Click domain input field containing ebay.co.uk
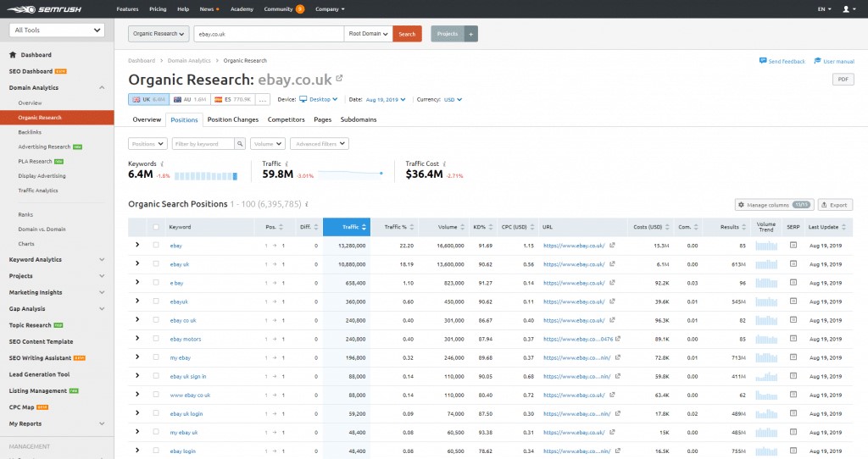Image resolution: width=868 pixels, height=459 pixels. click(x=269, y=34)
